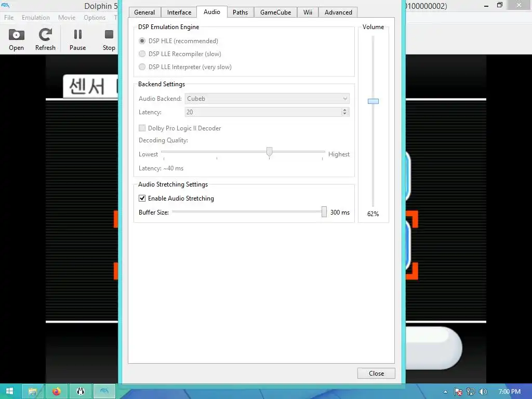The width and height of the screenshot is (532, 399).
Task: Click the Dolphin logo in title bar
Action: click(5, 5)
